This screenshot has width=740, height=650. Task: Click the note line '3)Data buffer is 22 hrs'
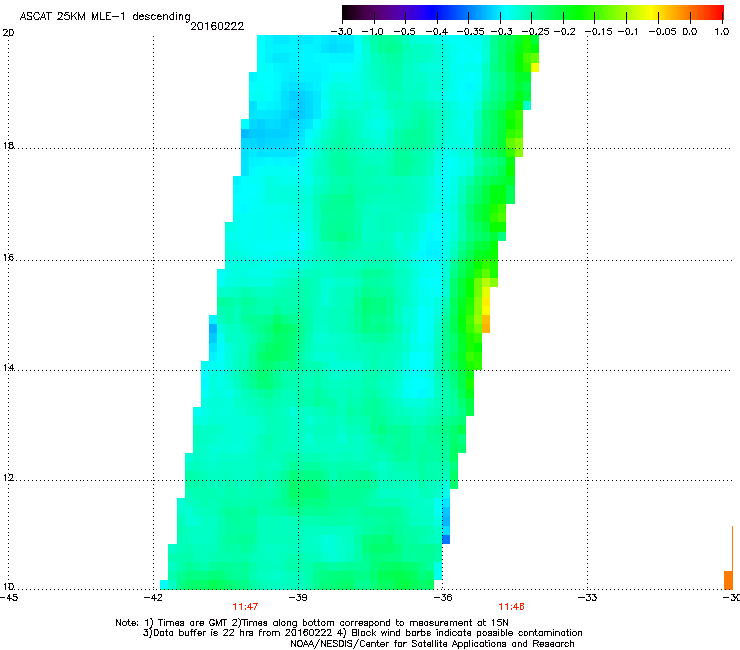pyautogui.click(x=362, y=633)
